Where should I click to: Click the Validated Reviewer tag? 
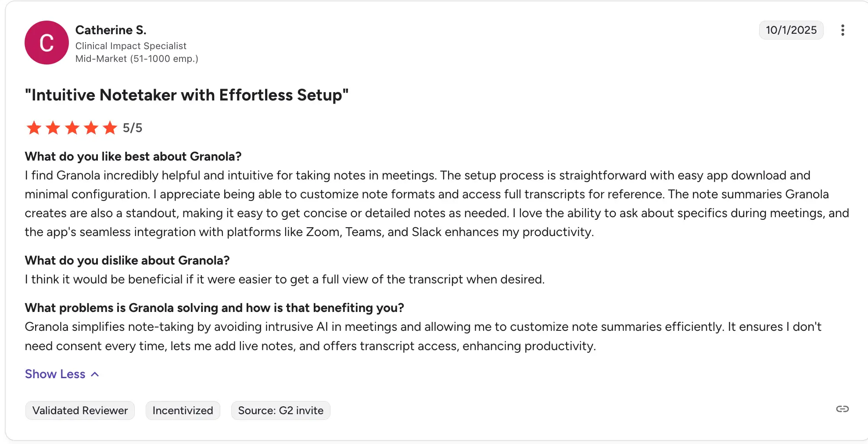(x=80, y=410)
